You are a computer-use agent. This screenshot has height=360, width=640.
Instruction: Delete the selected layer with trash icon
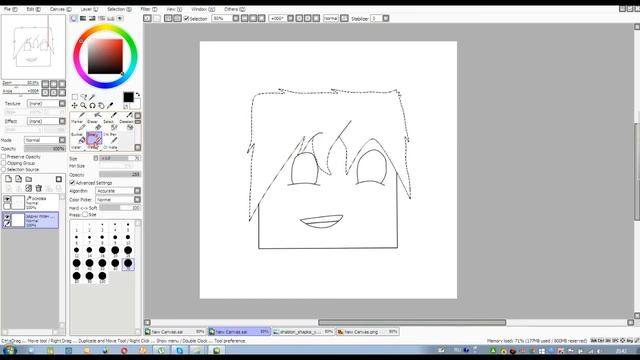[x=39, y=188]
